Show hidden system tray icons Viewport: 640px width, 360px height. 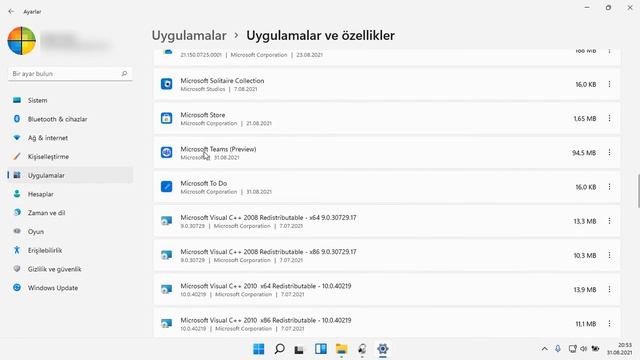coord(544,349)
